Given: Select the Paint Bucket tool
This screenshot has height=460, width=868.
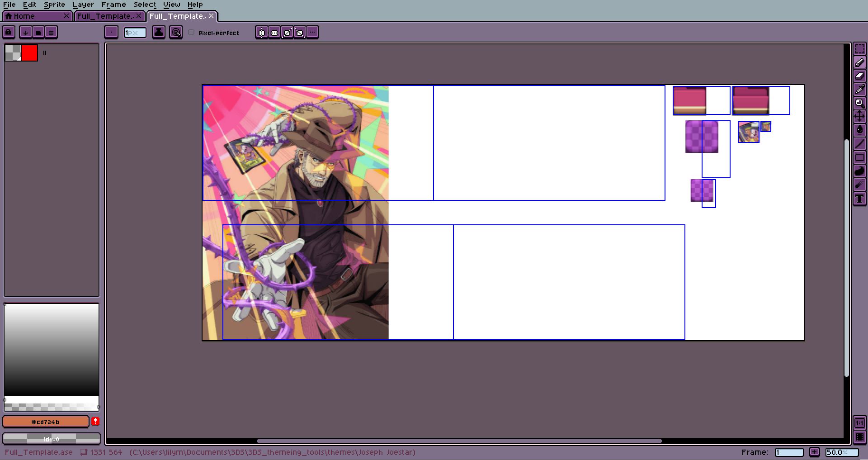Looking at the screenshot, I should click(x=859, y=130).
